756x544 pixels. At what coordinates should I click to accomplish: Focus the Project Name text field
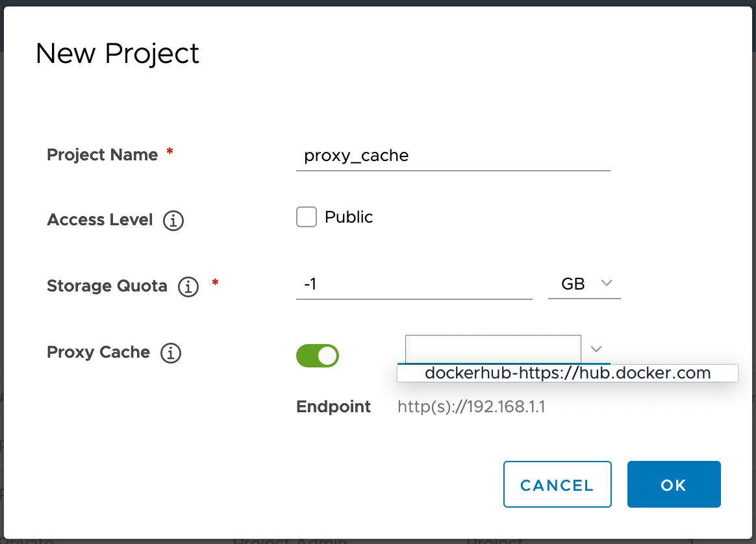pos(453,156)
